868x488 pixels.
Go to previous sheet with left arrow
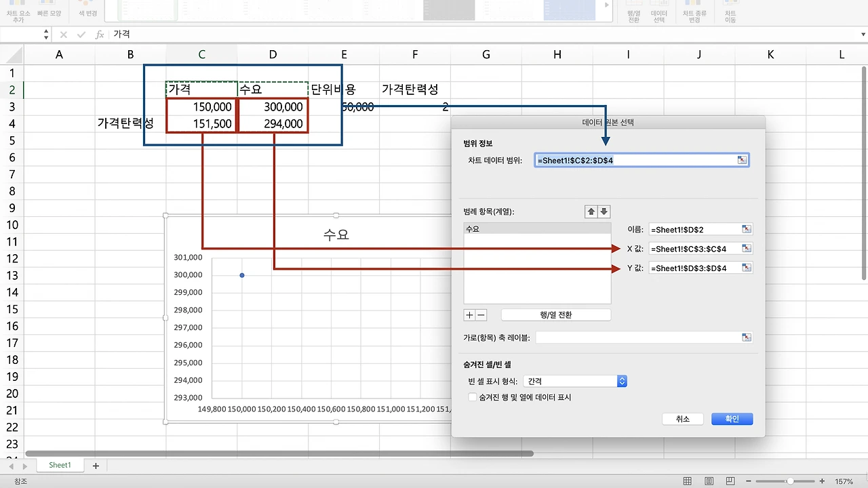11,466
